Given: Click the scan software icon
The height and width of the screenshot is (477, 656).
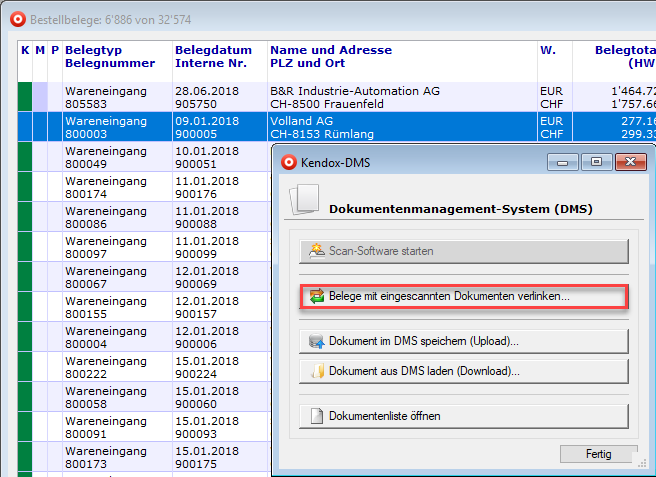Looking at the screenshot, I should click(x=316, y=251).
